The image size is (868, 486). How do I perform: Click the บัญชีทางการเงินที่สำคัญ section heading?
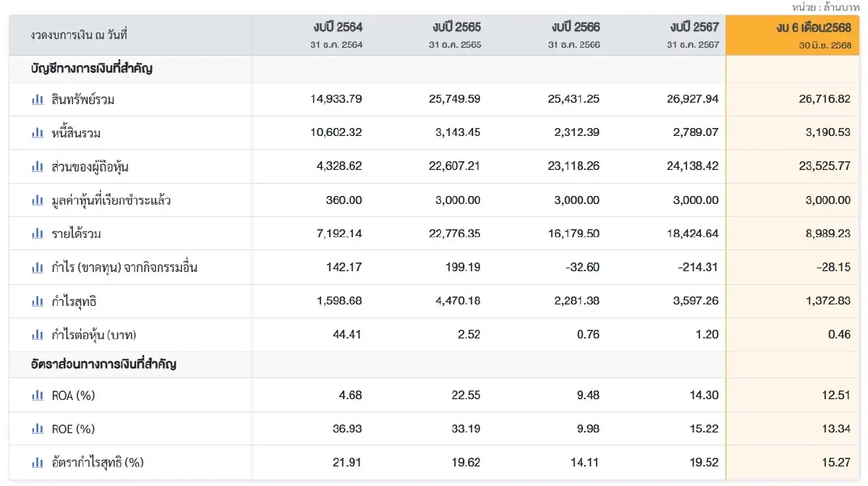coord(91,69)
